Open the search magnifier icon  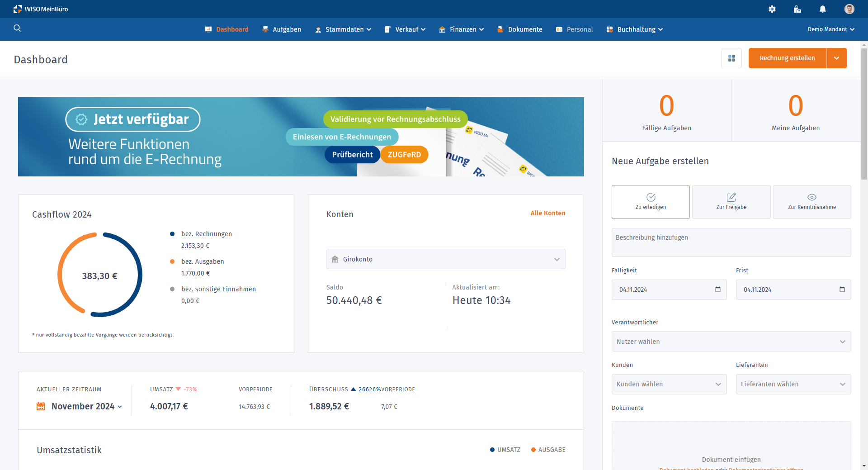tap(17, 28)
